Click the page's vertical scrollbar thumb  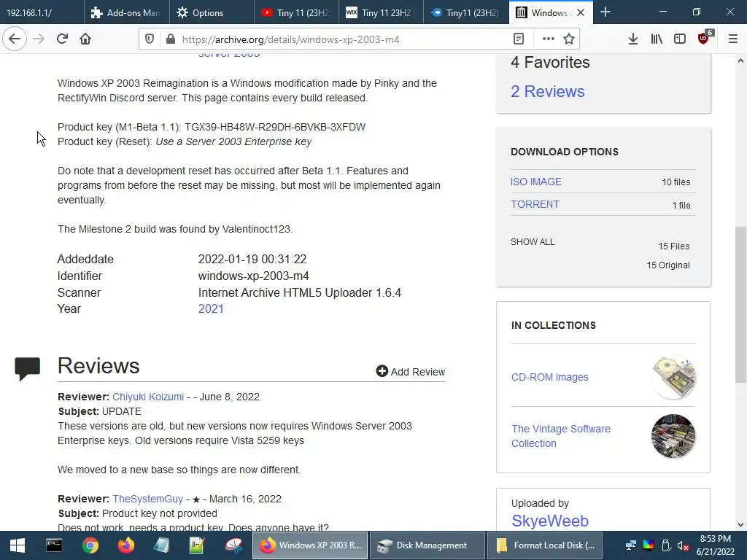click(x=740, y=305)
